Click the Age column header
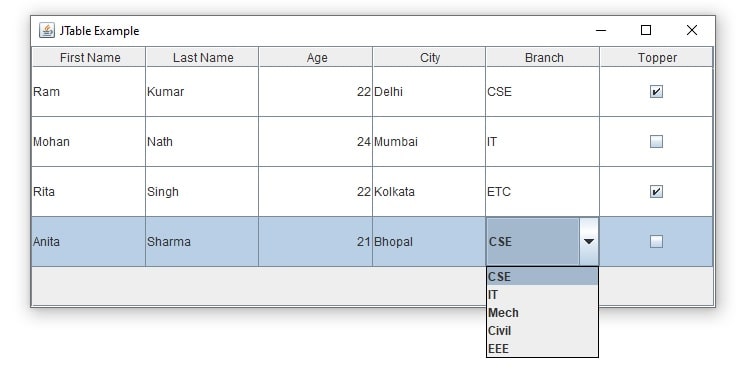Viewport: 747px width, 369px height. point(316,58)
